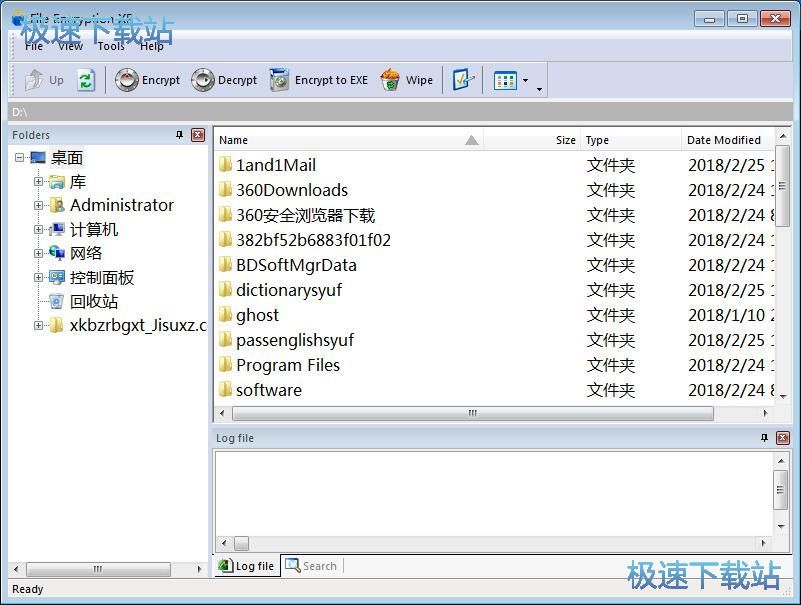Image resolution: width=801 pixels, height=605 pixels.
Task: Collapse the 桌面 root node
Action: (20, 158)
